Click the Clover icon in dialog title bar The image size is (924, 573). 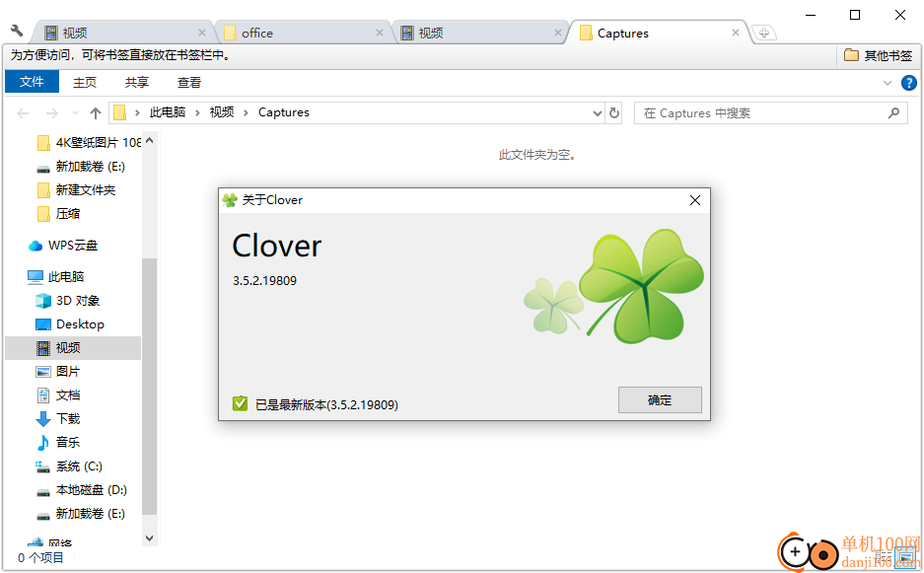pos(229,200)
